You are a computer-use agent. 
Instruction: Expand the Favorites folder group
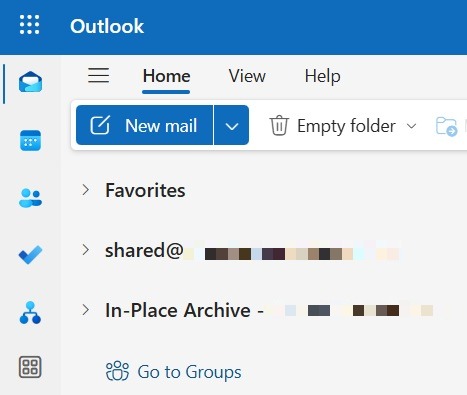coord(86,190)
